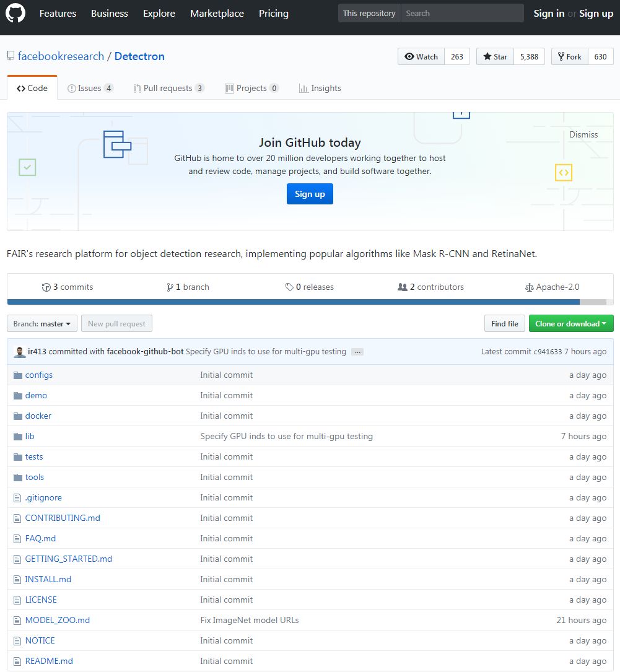Click the README.md file icon
620x672 pixels.
[x=17, y=661]
